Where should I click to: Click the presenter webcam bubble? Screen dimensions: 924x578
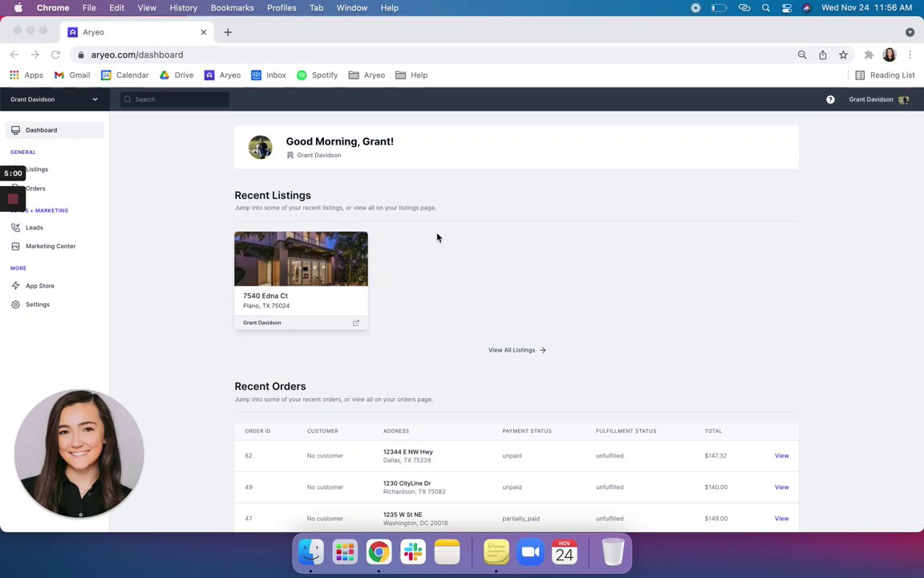coord(79,454)
